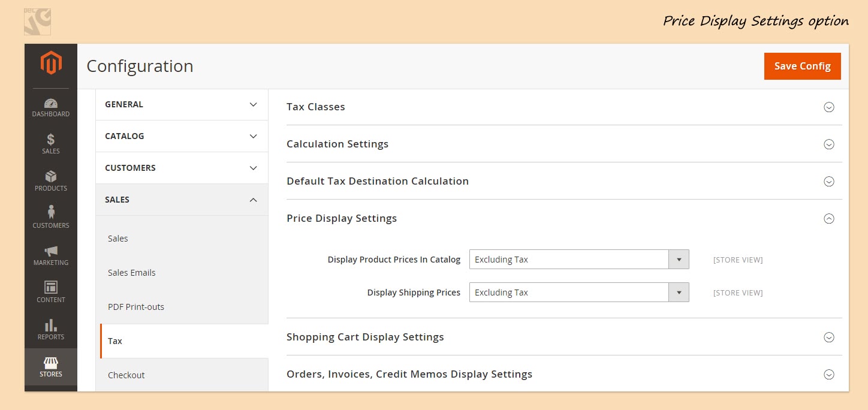
Task: Collapse the Price Display Settings section
Action: click(828, 219)
